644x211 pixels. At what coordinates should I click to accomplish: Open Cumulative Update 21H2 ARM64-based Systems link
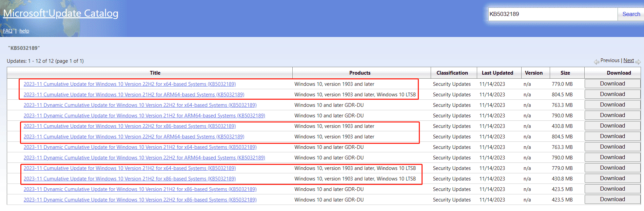134,95
